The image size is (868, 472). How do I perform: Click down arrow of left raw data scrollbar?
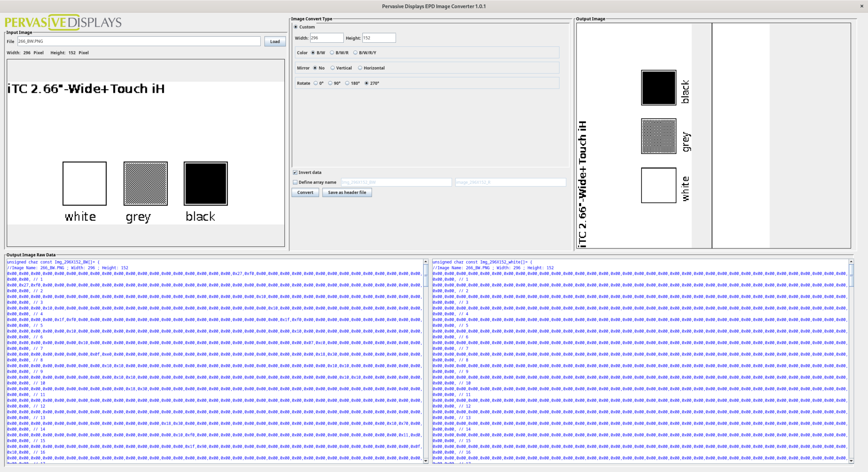(x=426, y=460)
